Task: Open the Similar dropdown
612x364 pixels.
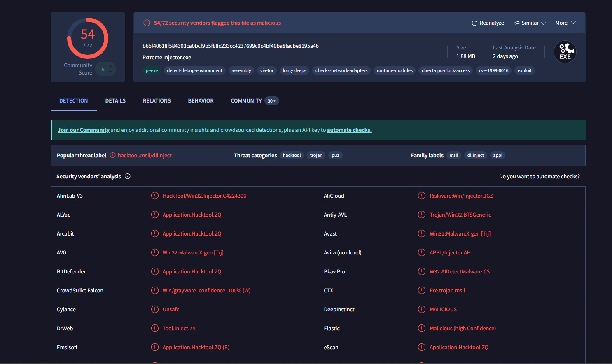Action: (530, 23)
